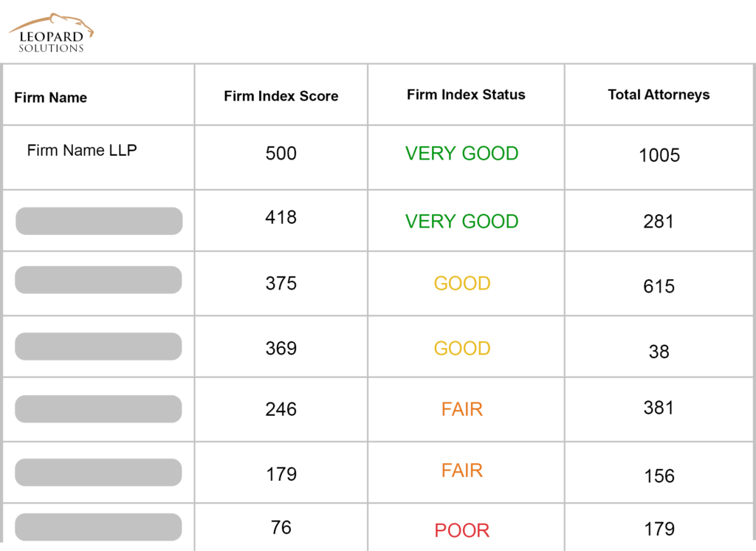Click the total attorneys value 156

click(659, 476)
